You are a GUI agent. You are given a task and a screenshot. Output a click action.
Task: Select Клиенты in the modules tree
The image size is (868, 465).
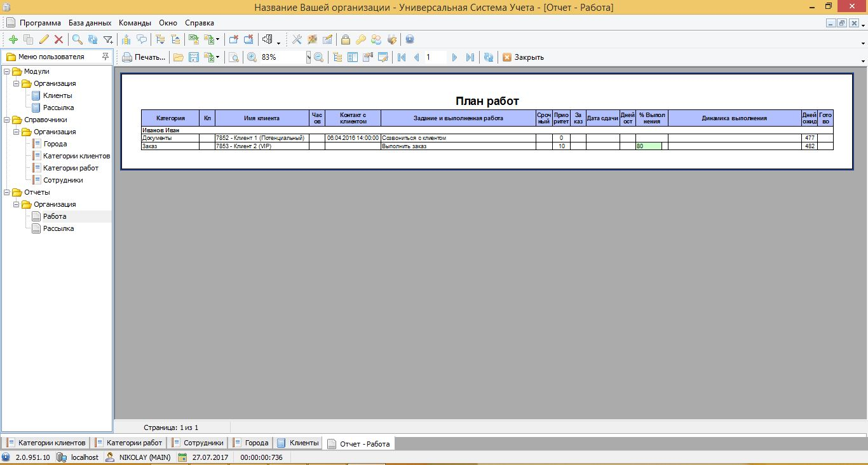(x=58, y=95)
